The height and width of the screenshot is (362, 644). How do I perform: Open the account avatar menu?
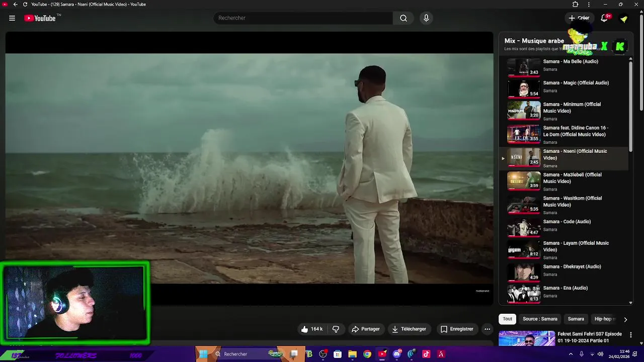coord(624,19)
